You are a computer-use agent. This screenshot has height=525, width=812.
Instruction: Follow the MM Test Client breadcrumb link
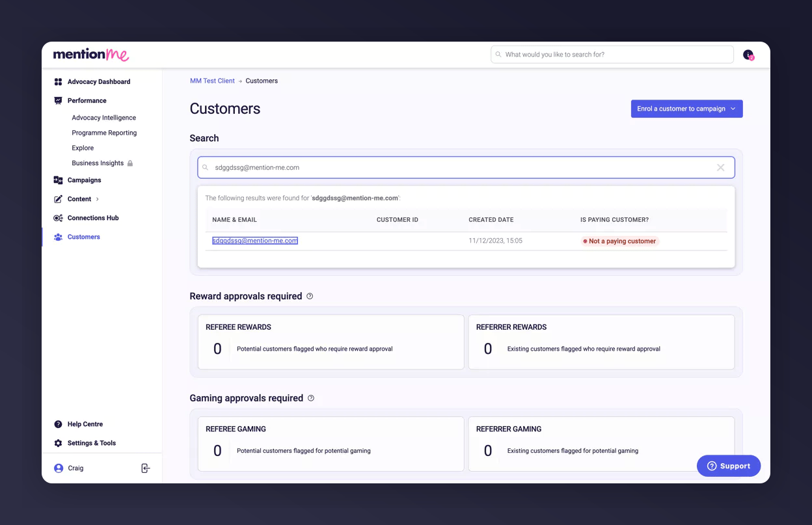[212, 81]
